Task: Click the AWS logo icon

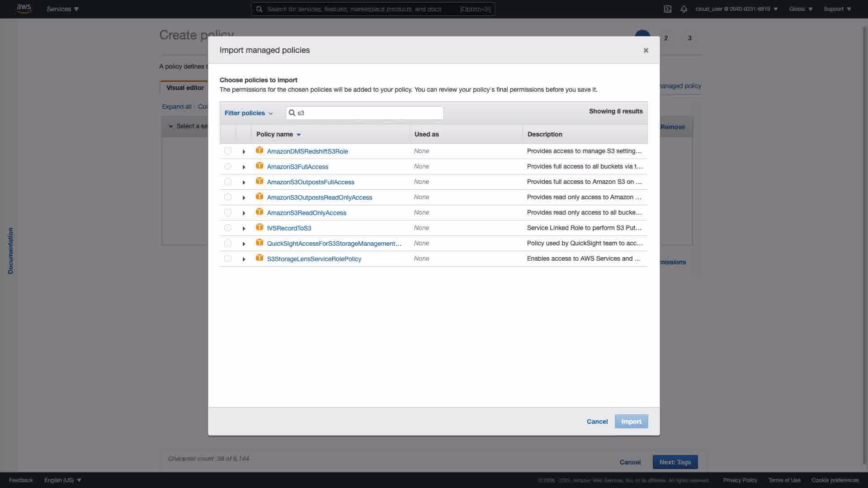Action: (24, 9)
